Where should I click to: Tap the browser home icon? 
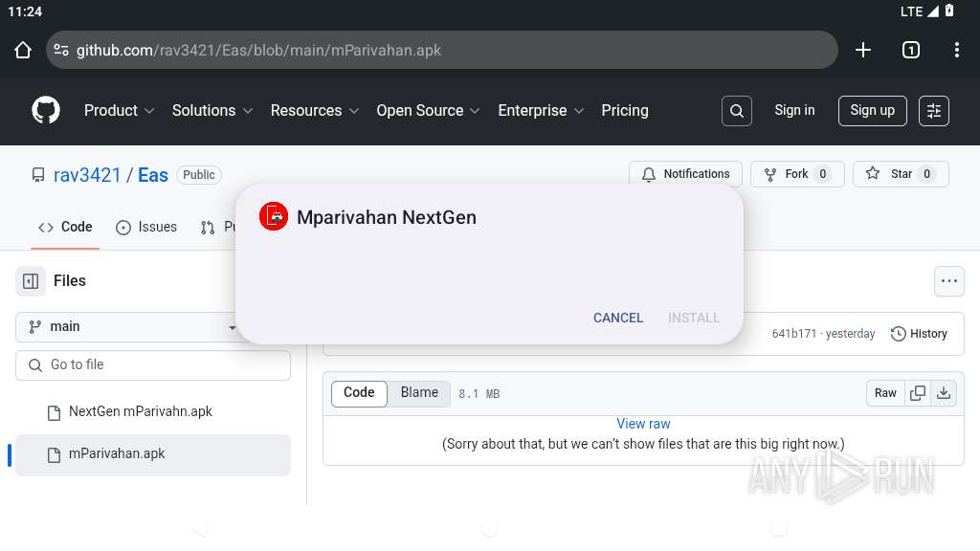coord(23,50)
